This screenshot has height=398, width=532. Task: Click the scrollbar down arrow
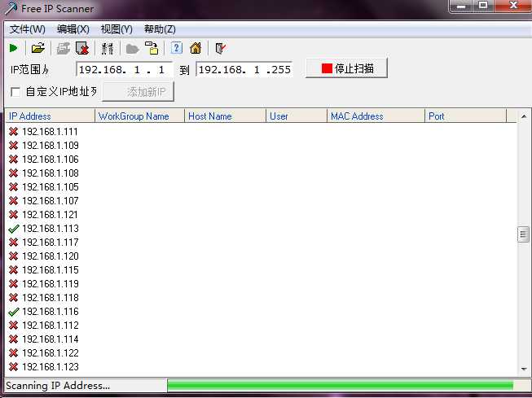(x=524, y=369)
